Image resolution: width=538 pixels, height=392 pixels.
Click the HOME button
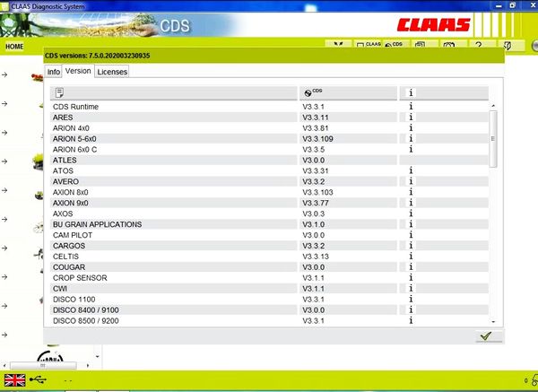(14, 46)
